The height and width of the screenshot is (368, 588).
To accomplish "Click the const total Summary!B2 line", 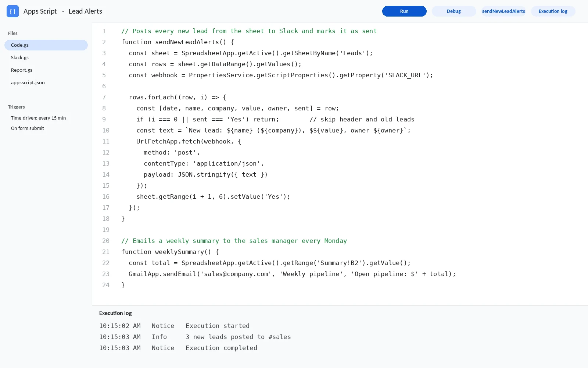I will click(270, 263).
